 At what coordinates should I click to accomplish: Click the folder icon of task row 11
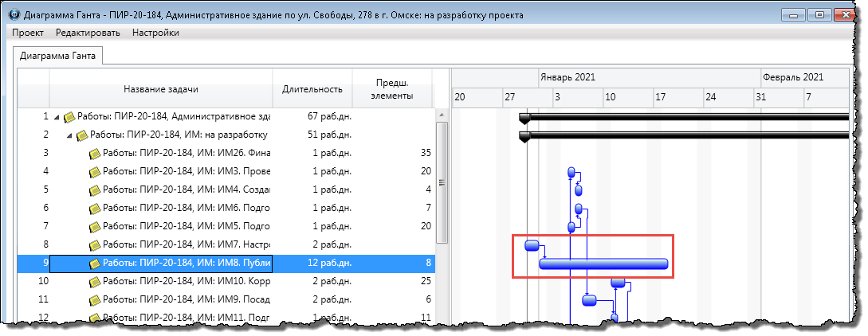(x=95, y=300)
